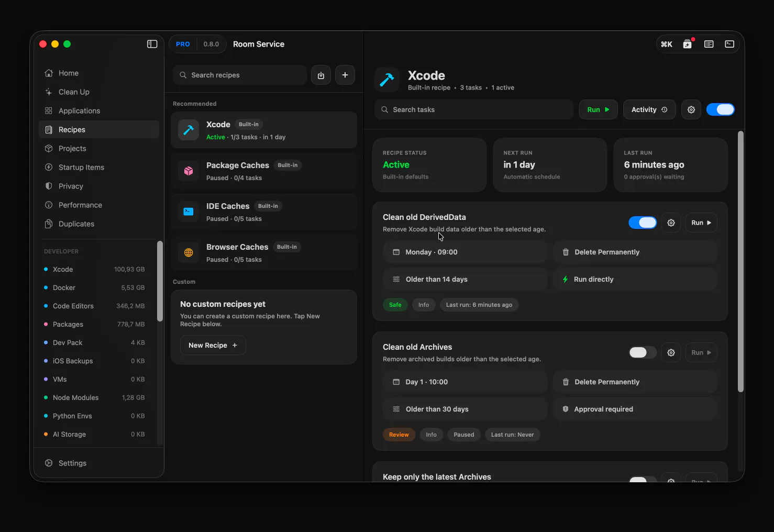Select Node Modules in Developer list
Screen dimensions: 774x532
[x=94, y=397]
